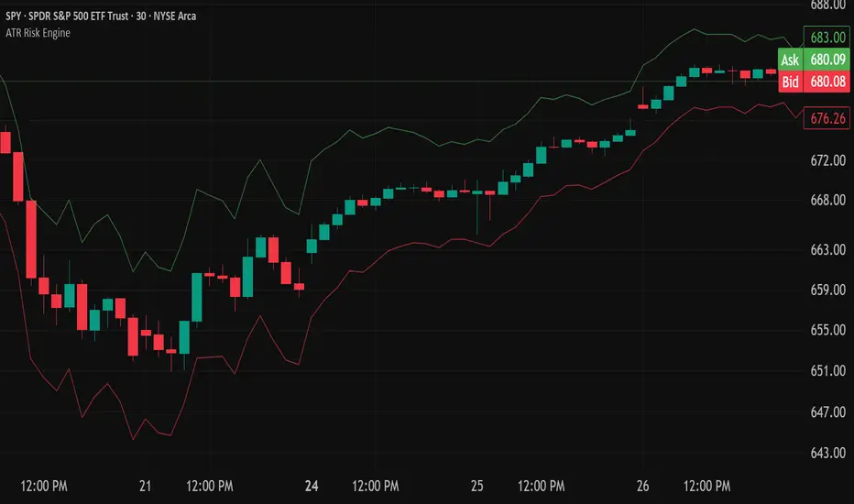Select the ATR Risk Engine indicator label
The height and width of the screenshot is (504, 854).
[x=38, y=33]
